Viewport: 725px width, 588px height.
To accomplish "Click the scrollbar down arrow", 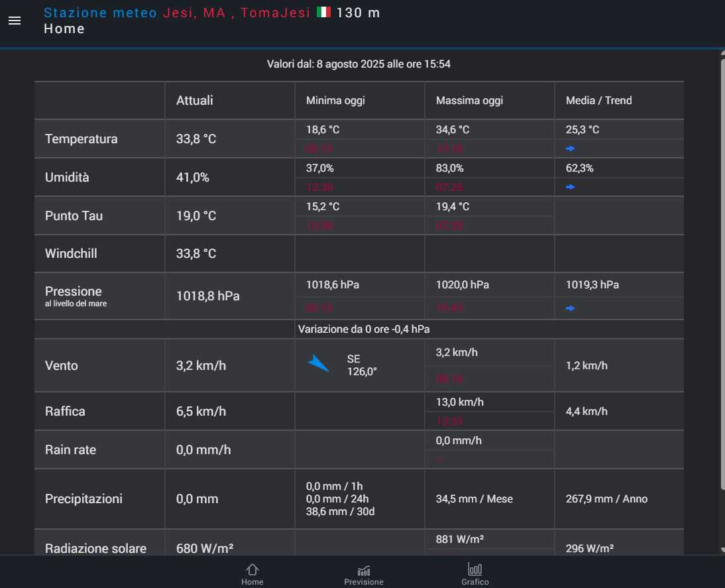I will tap(723, 550).
